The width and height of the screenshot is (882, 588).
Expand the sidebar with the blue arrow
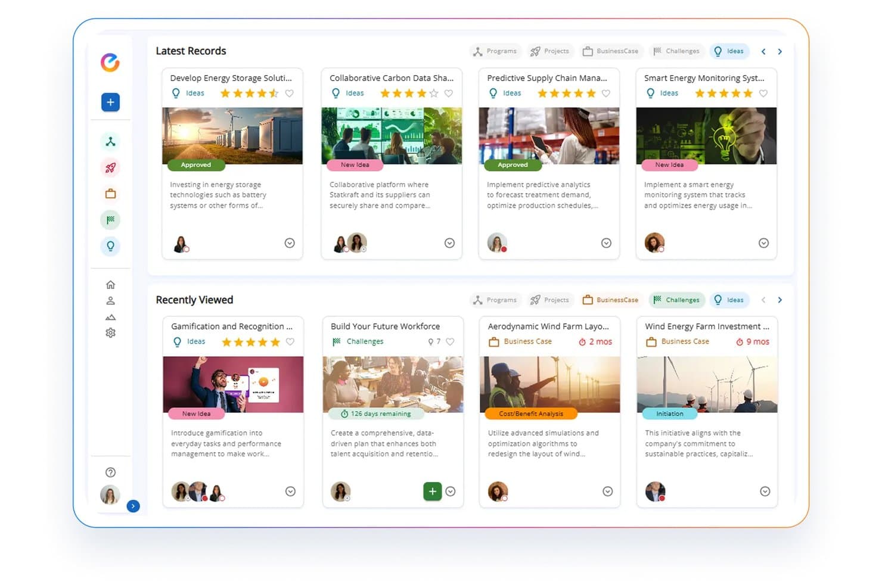coord(133,506)
